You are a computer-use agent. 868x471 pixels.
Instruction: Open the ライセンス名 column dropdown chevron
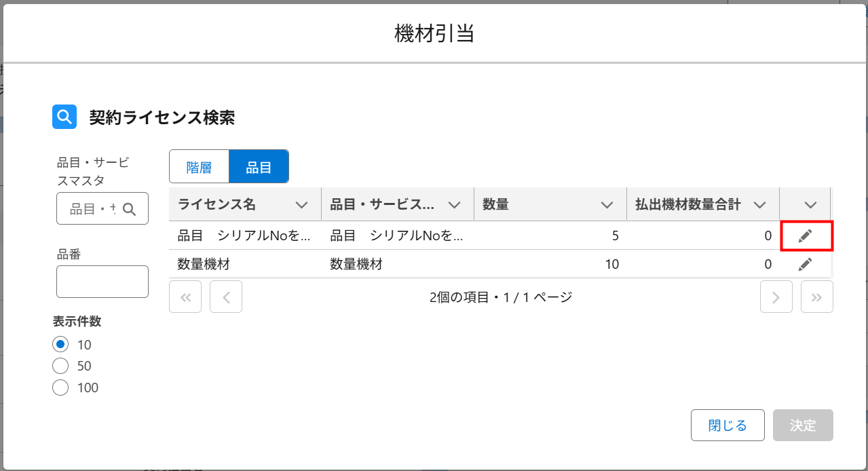[x=302, y=204]
